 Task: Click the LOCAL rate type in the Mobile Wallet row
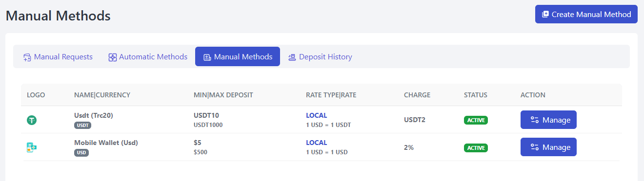click(317, 143)
